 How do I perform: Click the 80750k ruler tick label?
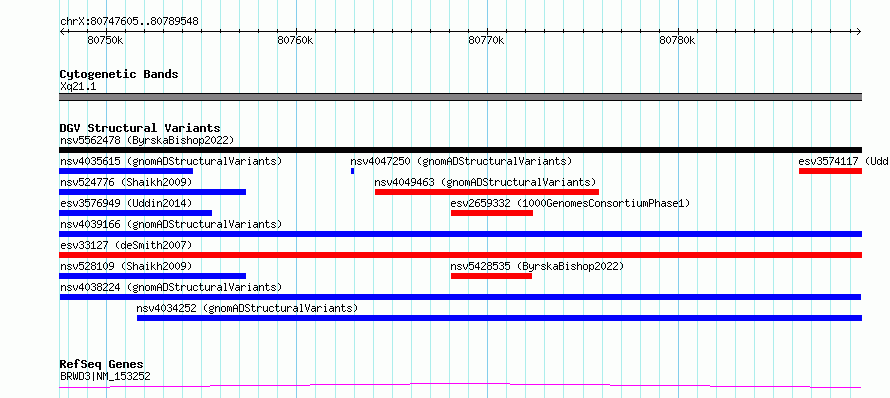[x=105, y=41]
